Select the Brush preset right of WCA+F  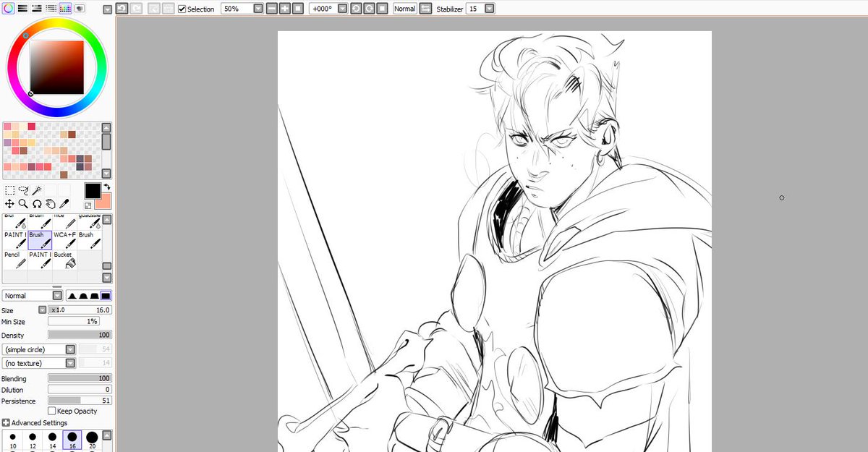[90, 240]
